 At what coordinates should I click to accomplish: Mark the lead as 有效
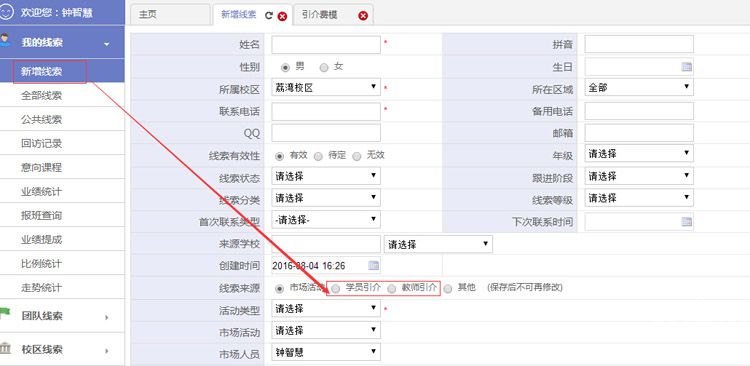279,156
